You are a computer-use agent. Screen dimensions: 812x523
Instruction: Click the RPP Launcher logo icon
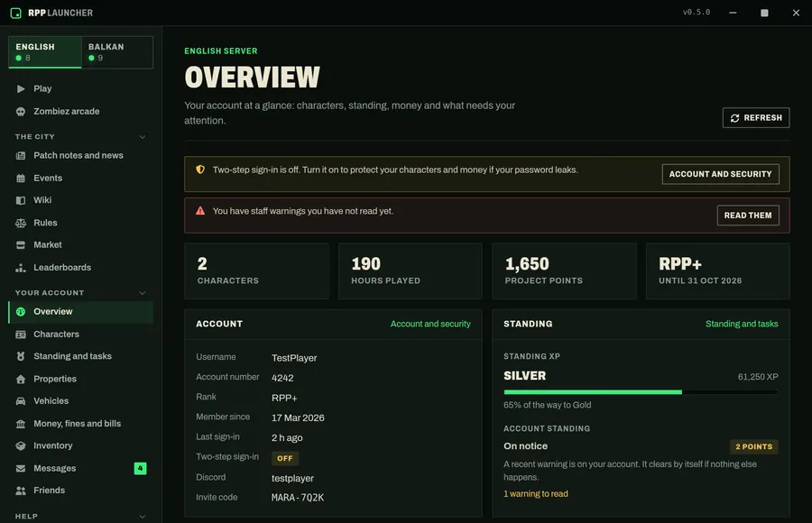tap(15, 13)
